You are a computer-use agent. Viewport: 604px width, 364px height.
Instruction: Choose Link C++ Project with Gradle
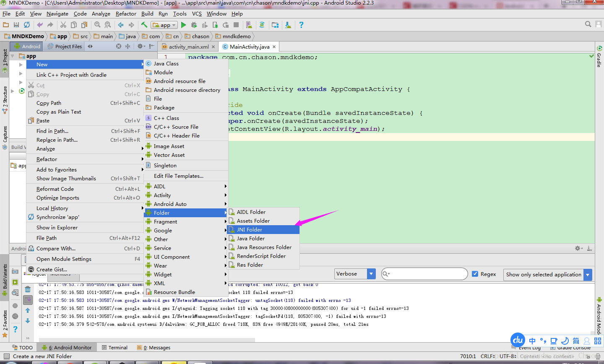click(x=85, y=75)
